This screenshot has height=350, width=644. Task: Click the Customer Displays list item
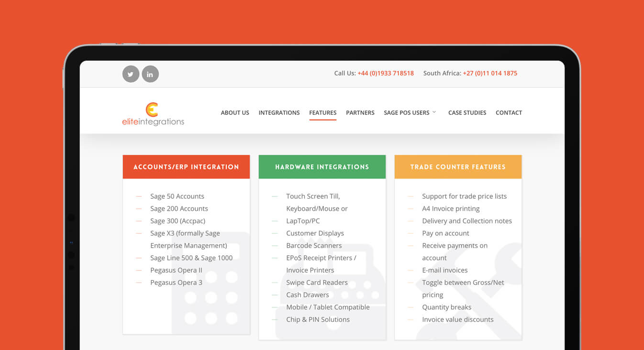[x=315, y=234]
